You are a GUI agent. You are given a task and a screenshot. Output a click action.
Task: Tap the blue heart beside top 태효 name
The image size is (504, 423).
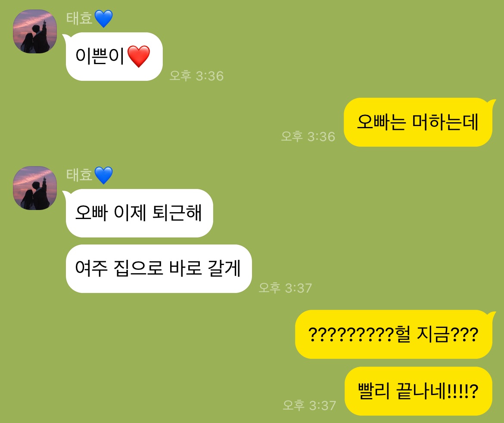click(x=103, y=19)
